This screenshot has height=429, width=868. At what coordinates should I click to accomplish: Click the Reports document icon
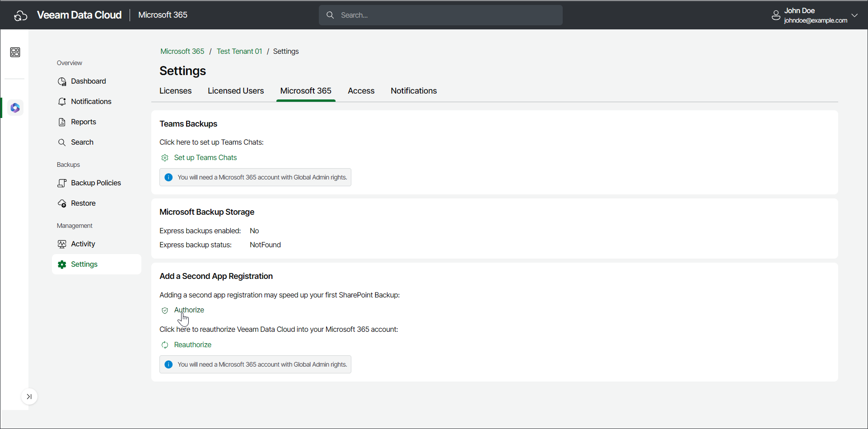click(x=62, y=122)
